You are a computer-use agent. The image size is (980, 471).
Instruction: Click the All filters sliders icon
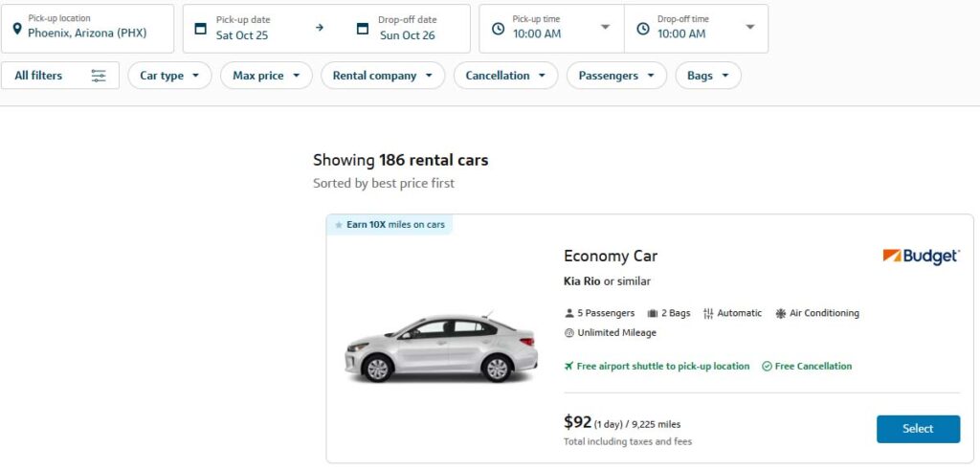pos(99,76)
